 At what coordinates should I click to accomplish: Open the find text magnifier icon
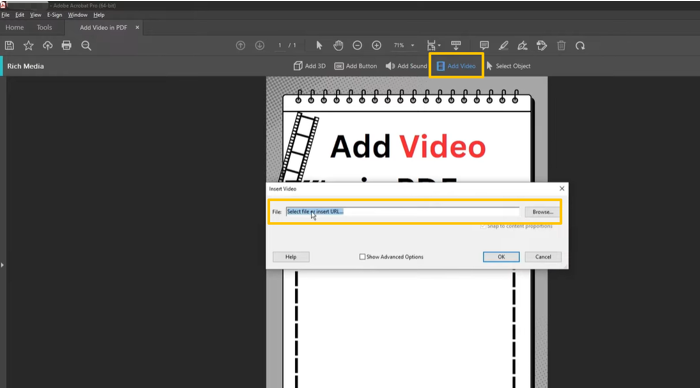(86, 46)
